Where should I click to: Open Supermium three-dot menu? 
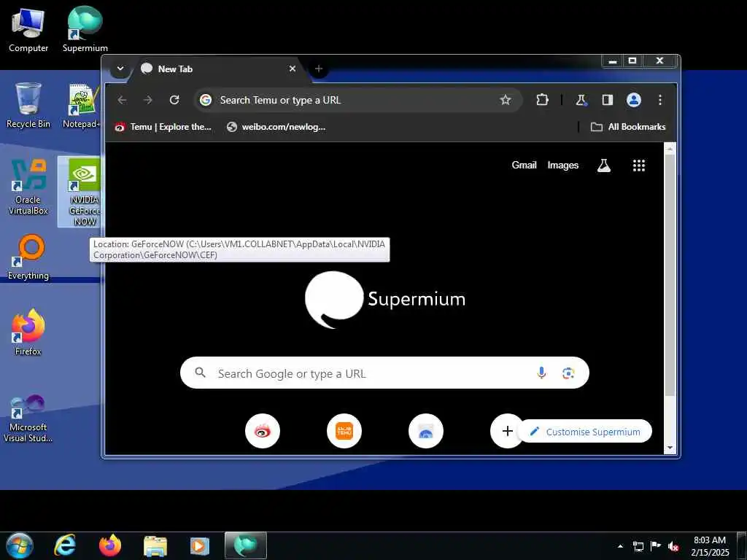[659, 100]
